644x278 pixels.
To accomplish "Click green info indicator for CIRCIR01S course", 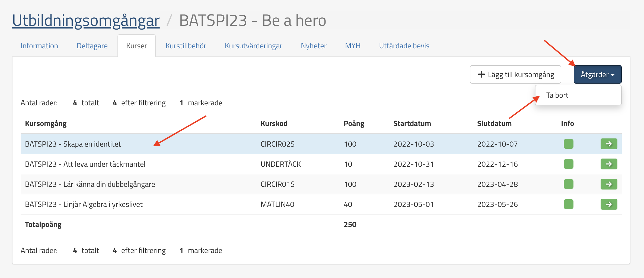I will click(x=568, y=184).
